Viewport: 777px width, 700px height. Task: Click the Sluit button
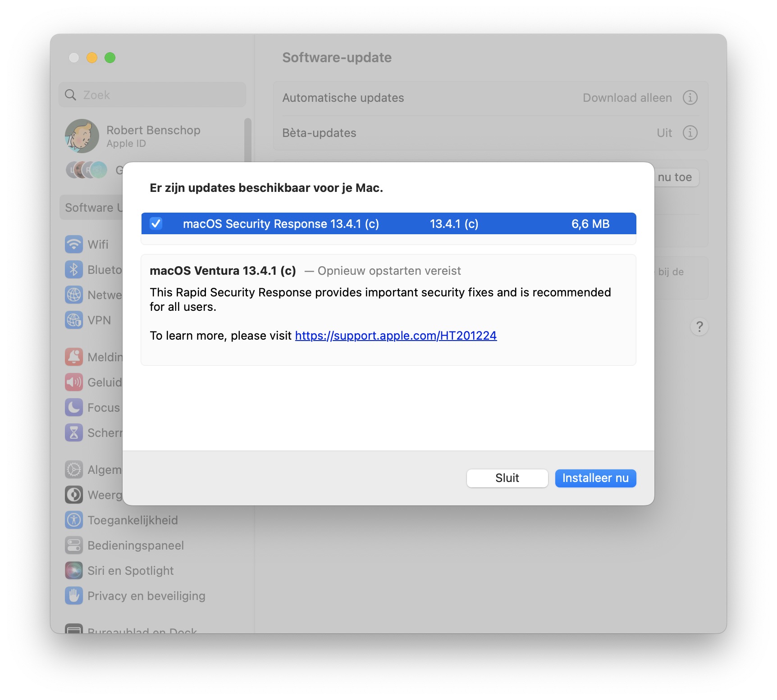507,478
